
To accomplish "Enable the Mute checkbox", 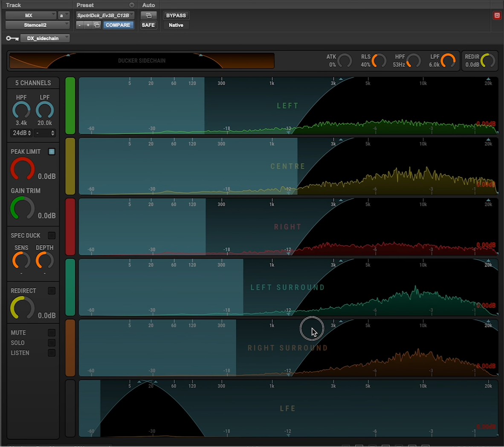I will click(x=52, y=333).
